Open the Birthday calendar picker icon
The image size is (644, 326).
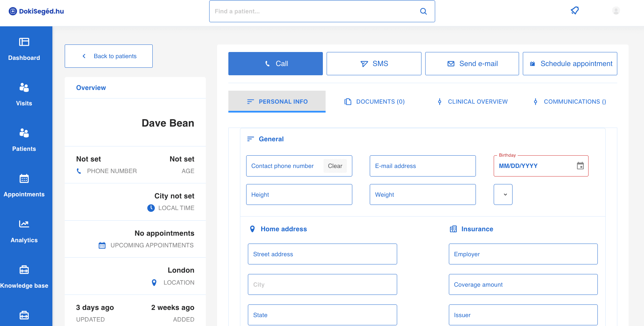tap(580, 166)
